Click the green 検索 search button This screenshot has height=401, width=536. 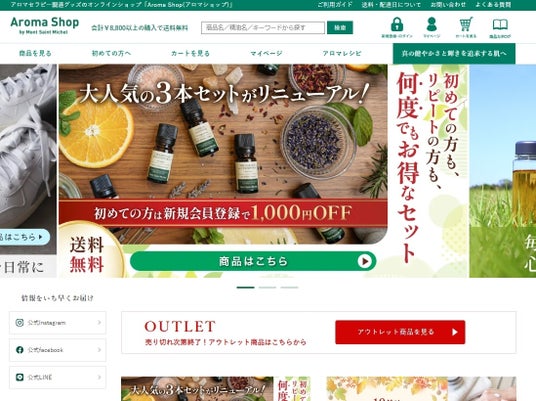click(340, 28)
